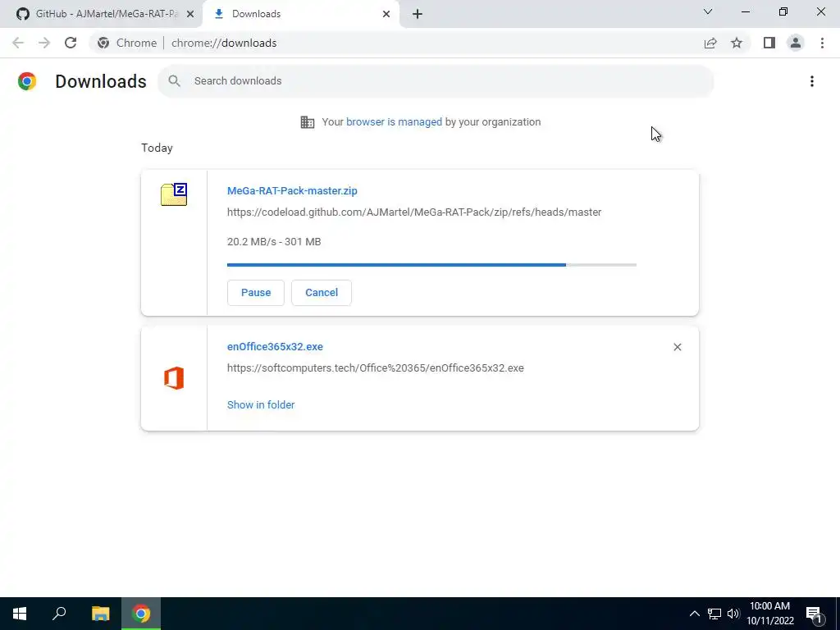Viewport: 840px width, 630px height.
Task: Open the side panel icon
Action: [769, 43]
